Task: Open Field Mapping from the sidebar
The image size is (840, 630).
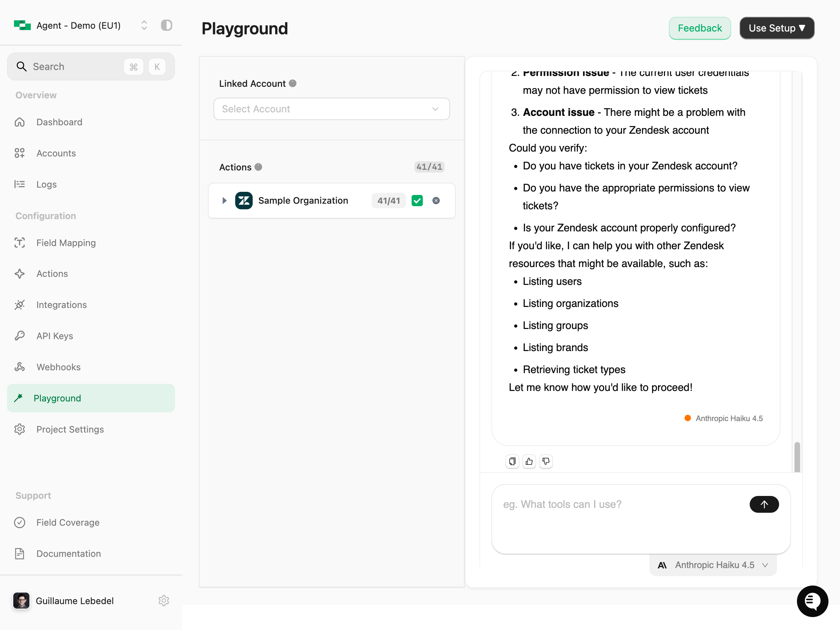Action: 66,243
